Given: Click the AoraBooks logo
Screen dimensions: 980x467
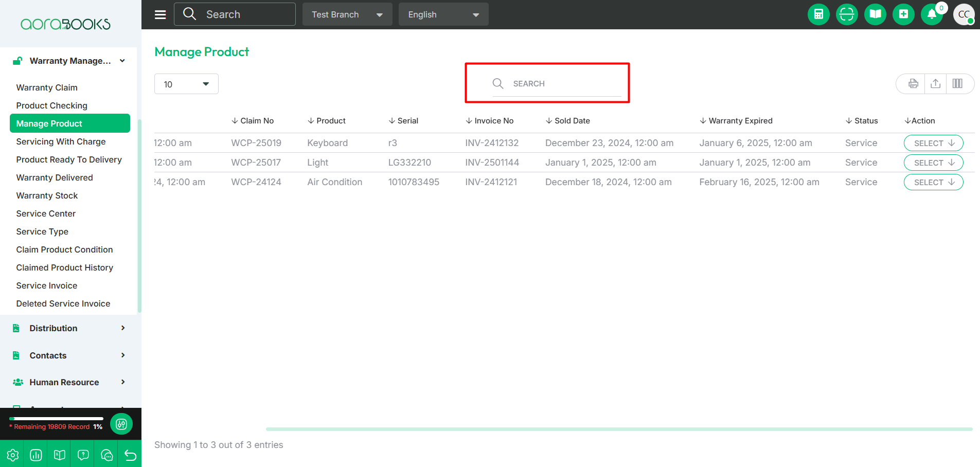Looking at the screenshot, I should point(65,24).
